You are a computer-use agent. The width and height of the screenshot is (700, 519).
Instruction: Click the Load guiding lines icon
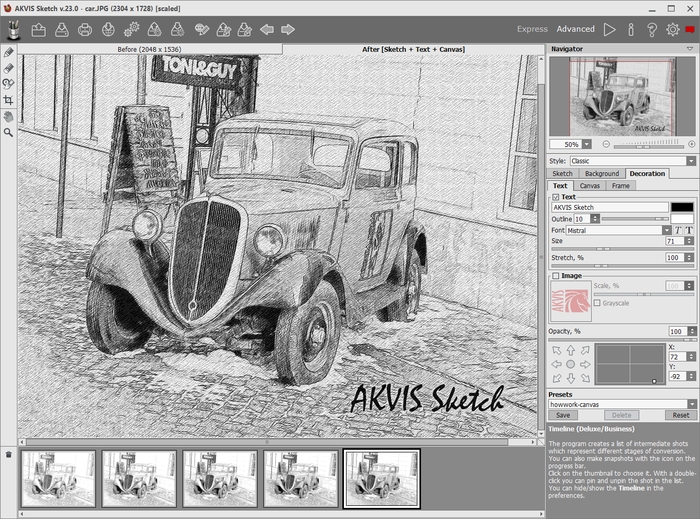pos(223,30)
